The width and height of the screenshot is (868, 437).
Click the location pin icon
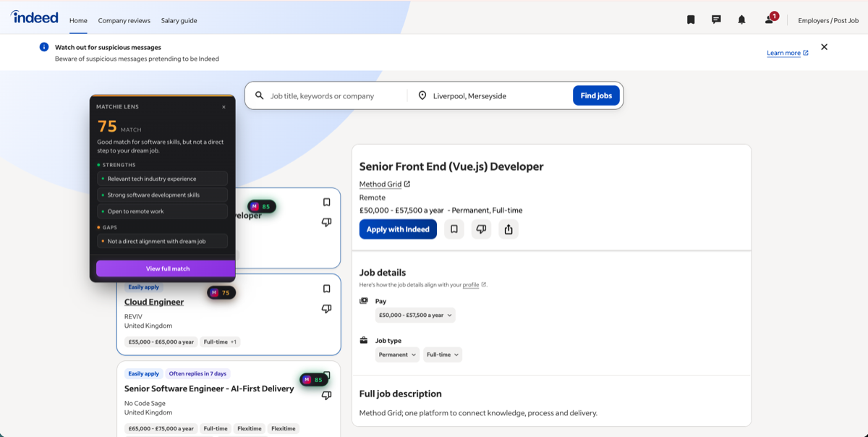click(422, 96)
